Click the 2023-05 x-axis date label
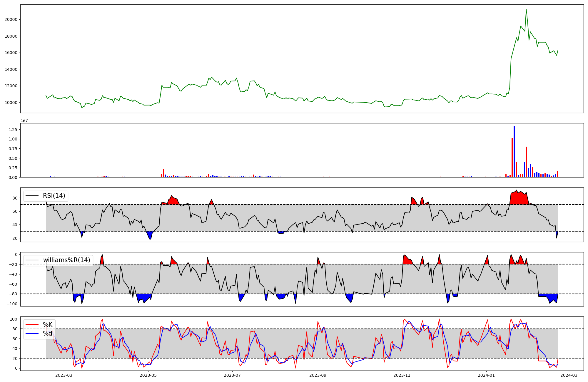The image size is (588, 382). pos(148,375)
